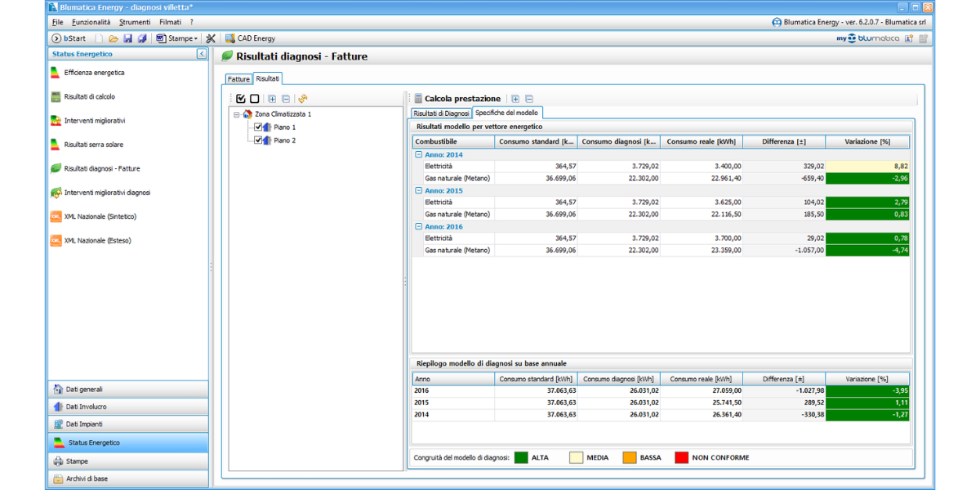Open XML Nazionale (Sintetico) in sidebar

click(x=100, y=216)
